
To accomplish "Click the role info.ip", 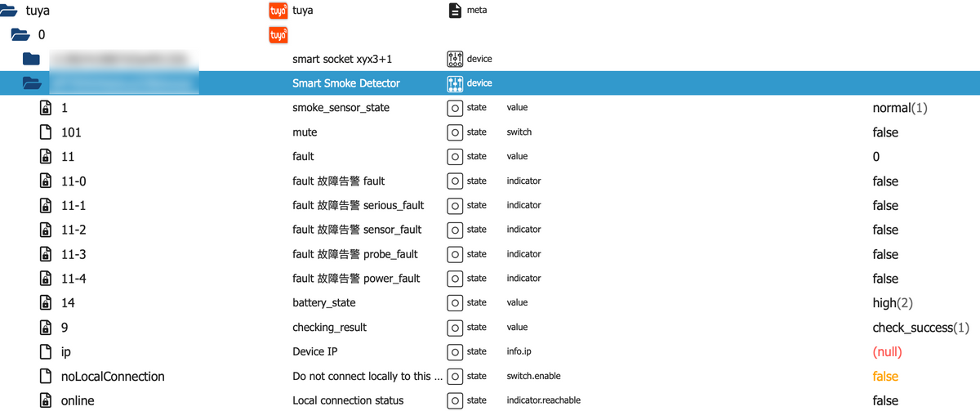I will [519, 351].
